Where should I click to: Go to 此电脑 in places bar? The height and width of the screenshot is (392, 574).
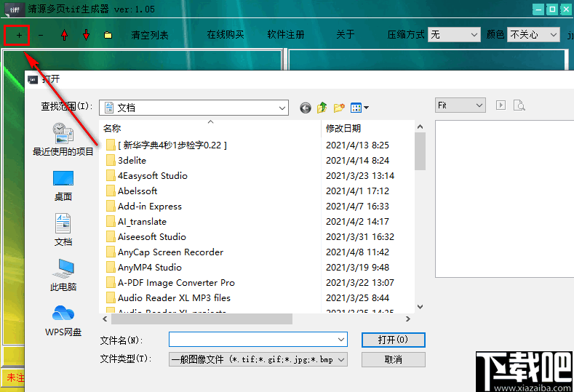point(63,275)
